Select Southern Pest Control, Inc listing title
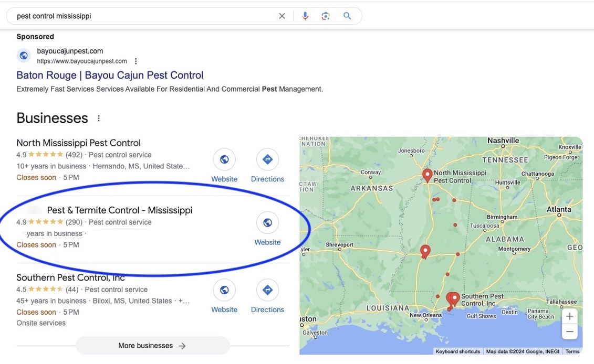 click(x=70, y=277)
